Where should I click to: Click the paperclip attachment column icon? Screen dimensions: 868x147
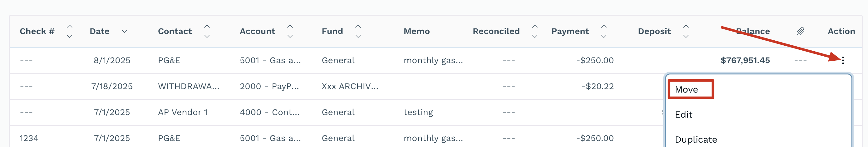pos(800,31)
